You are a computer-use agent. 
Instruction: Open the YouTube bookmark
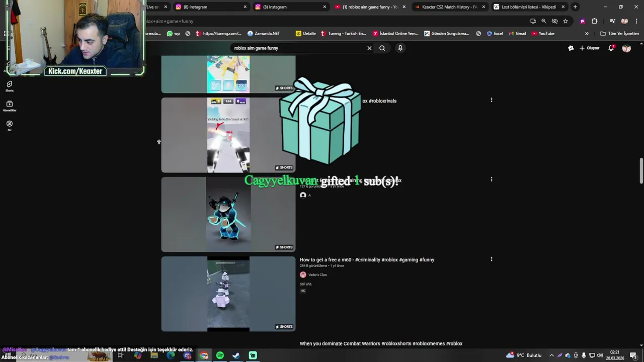coord(542,34)
